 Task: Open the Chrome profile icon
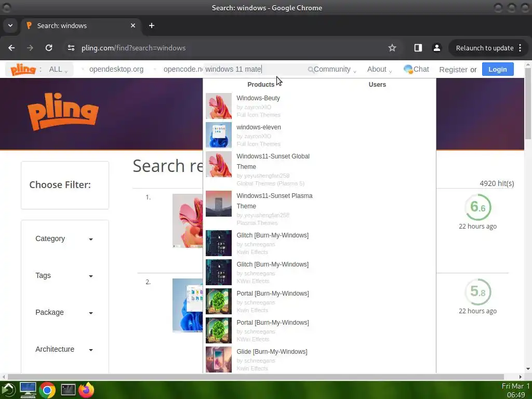point(437,48)
